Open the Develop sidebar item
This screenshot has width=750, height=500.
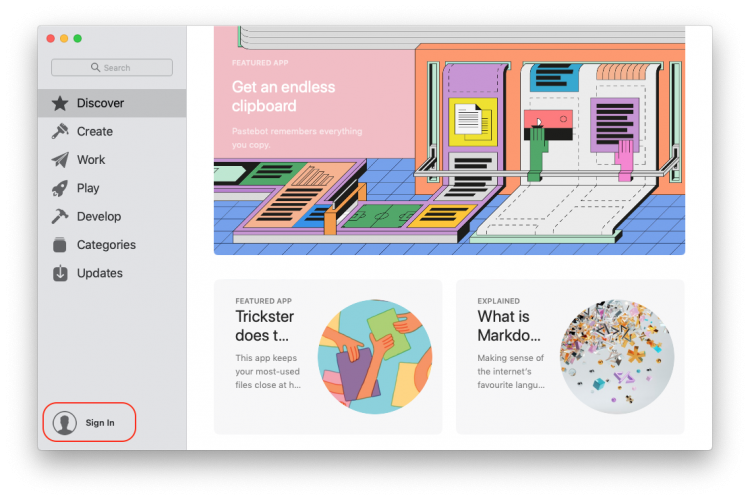pyautogui.click(x=112, y=216)
